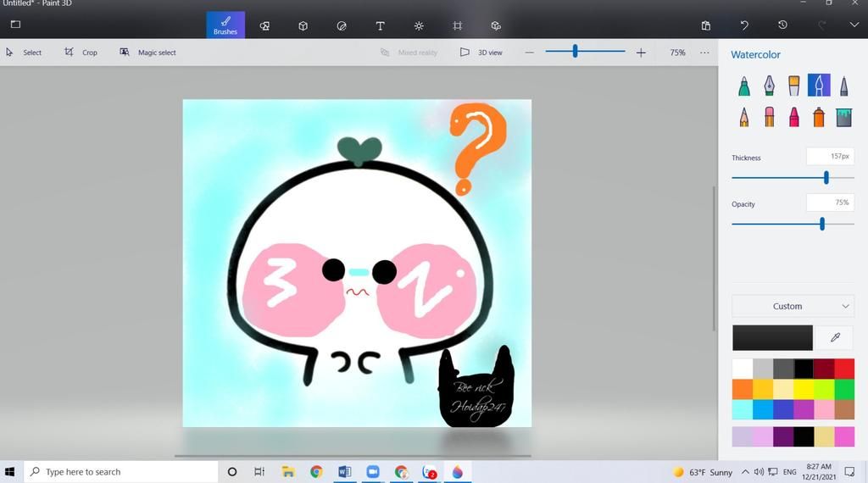Pick the dark purple custom swatch
Viewport: 868px width, 483px height.
tap(782, 436)
